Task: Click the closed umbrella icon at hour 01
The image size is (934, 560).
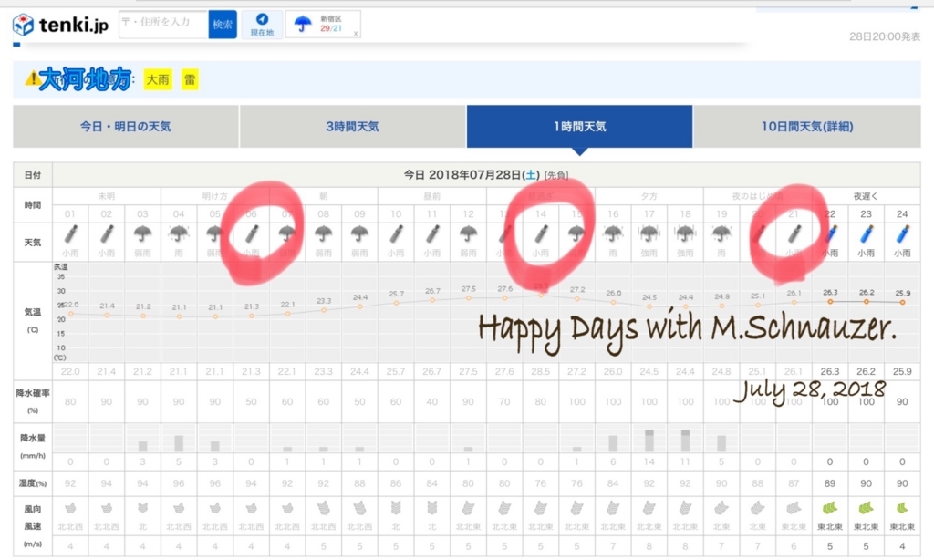Action: click(x=70, y=234)
